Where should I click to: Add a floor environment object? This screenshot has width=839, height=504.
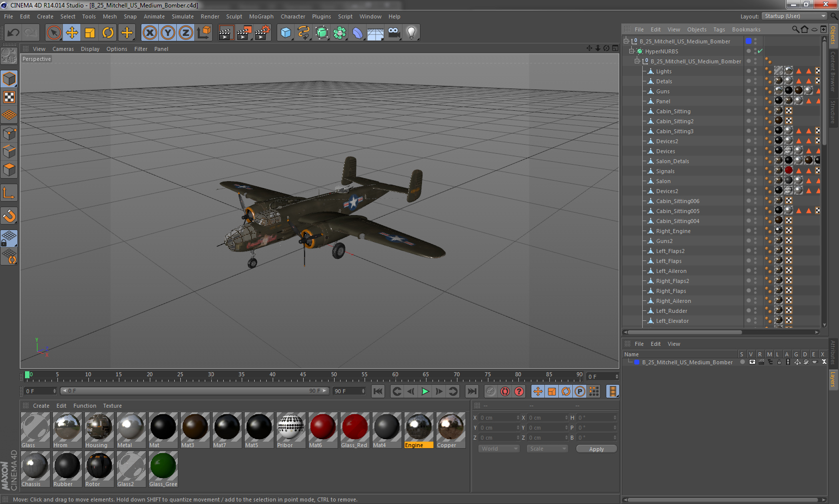click(x=376, y=33)
